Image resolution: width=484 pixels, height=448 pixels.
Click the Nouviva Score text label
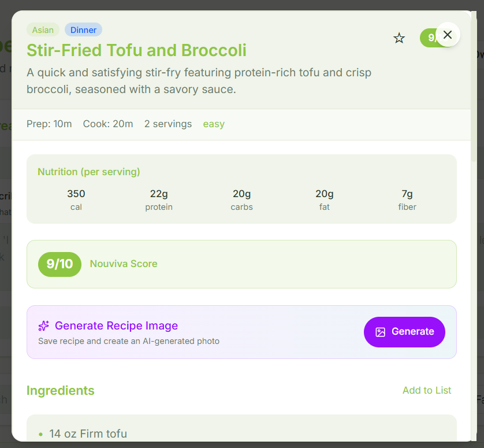124,264
